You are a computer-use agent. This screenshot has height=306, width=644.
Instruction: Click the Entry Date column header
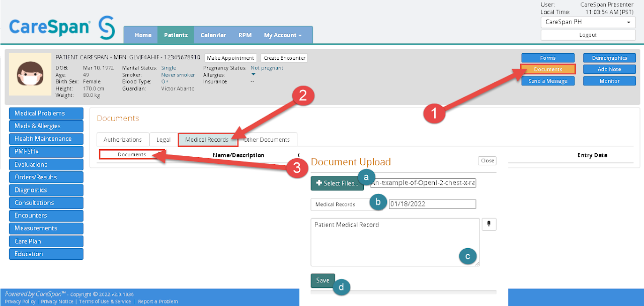pyautogui.click(x=592, y=155)
